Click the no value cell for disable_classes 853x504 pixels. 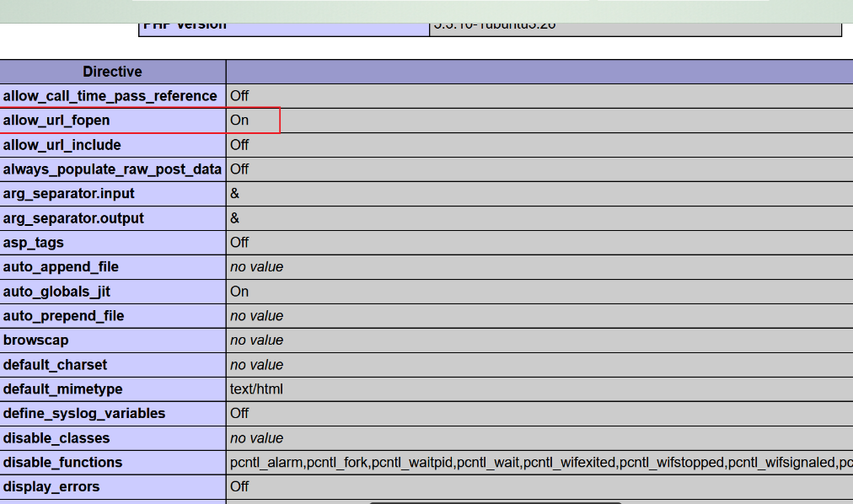tap(256, 438)
